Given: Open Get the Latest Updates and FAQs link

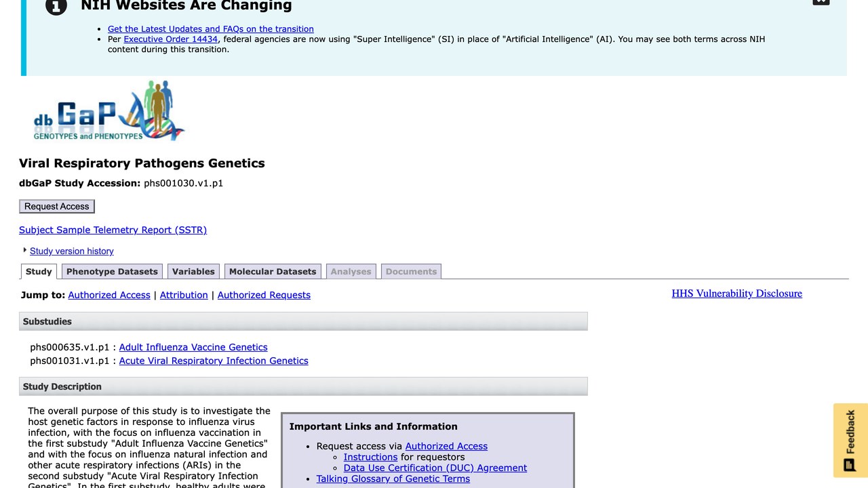Looking at the screenshot, I should (211, 29).
